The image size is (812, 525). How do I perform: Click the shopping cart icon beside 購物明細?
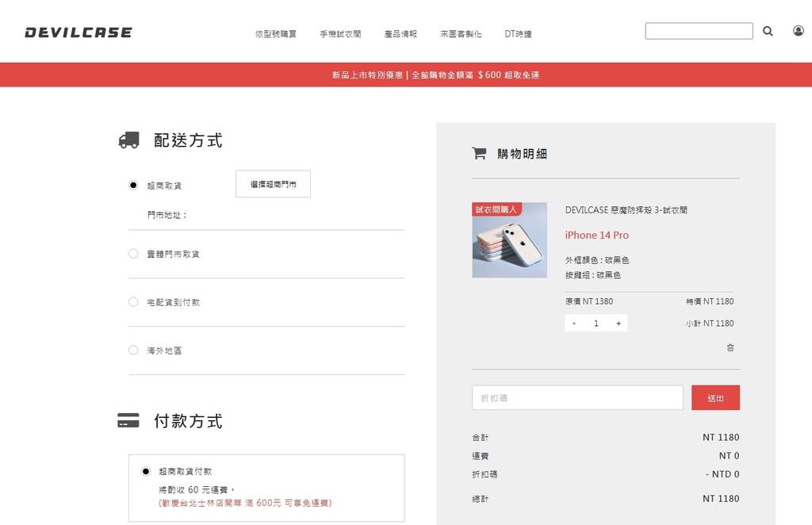click(x=479, y=153)
